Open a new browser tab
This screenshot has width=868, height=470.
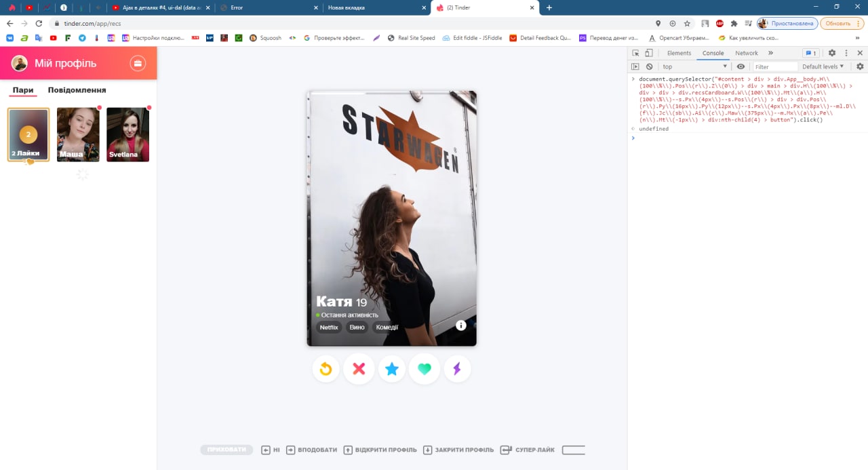(549, 7)
